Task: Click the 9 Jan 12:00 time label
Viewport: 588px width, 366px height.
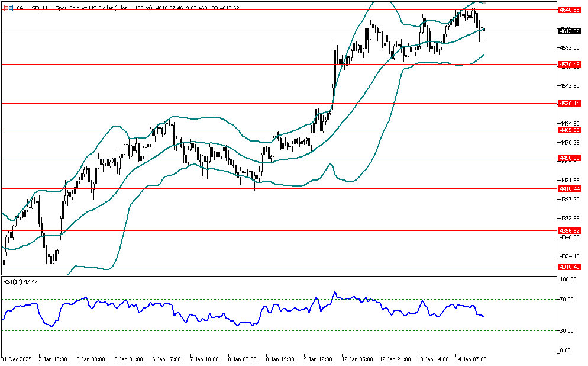Action: coord(319,359)
